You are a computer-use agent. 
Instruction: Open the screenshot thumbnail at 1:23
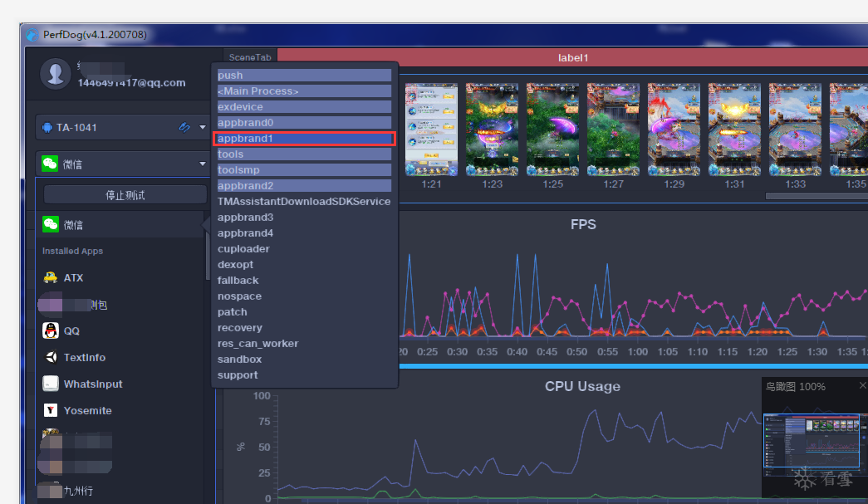click(x=492, y=130)
